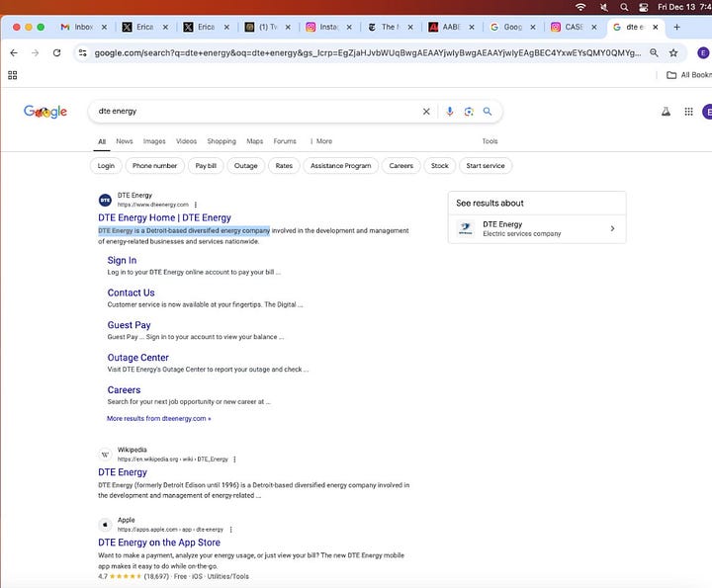Open the Guest Pay sitelink

click(129, 325)
